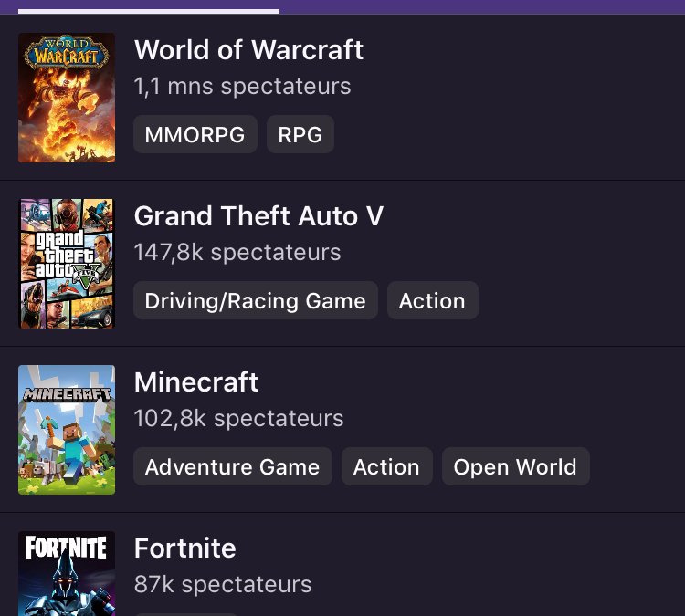Viewport: 685px width, 616px height.
Task: Select the Grand Theft Auto V title
Action: [258, 215]
